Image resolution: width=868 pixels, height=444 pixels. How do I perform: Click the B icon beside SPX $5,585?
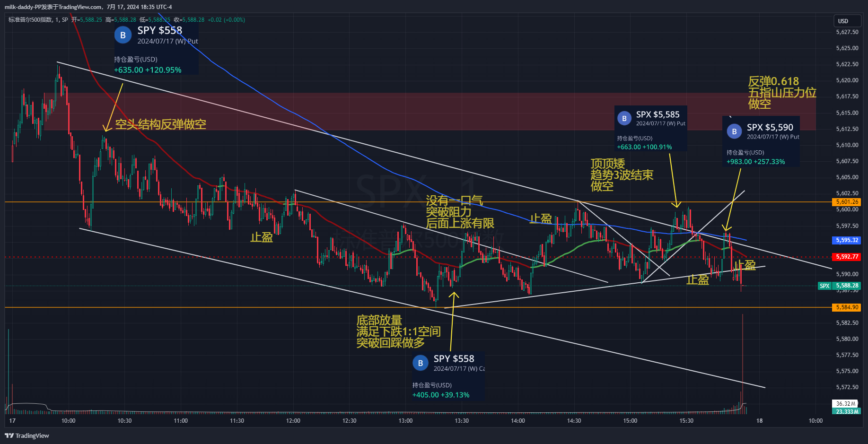tap(624, 119)
